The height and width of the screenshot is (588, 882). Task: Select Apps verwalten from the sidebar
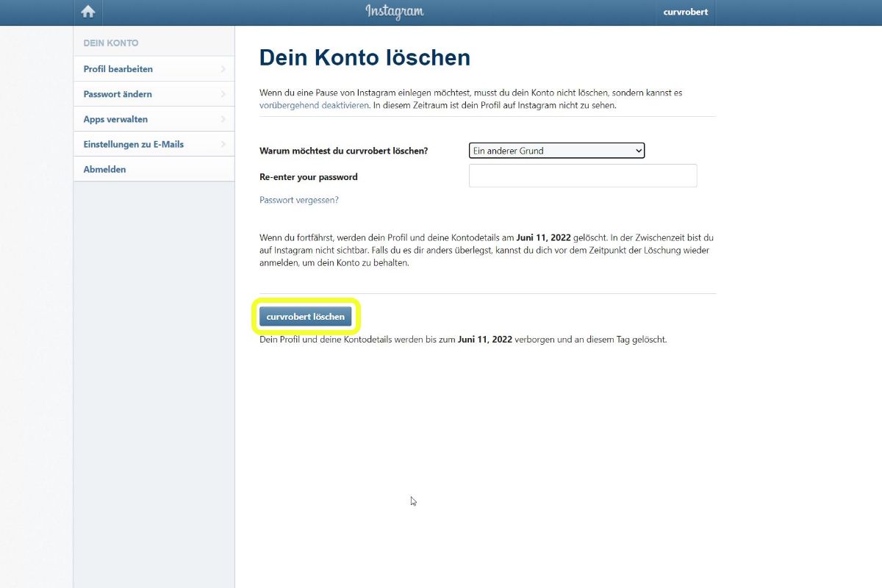click(115, 119)
